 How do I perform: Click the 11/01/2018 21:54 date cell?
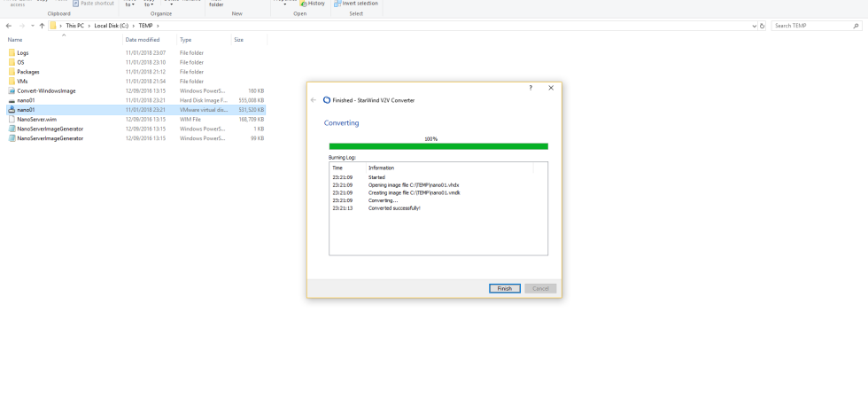point(145,81)
